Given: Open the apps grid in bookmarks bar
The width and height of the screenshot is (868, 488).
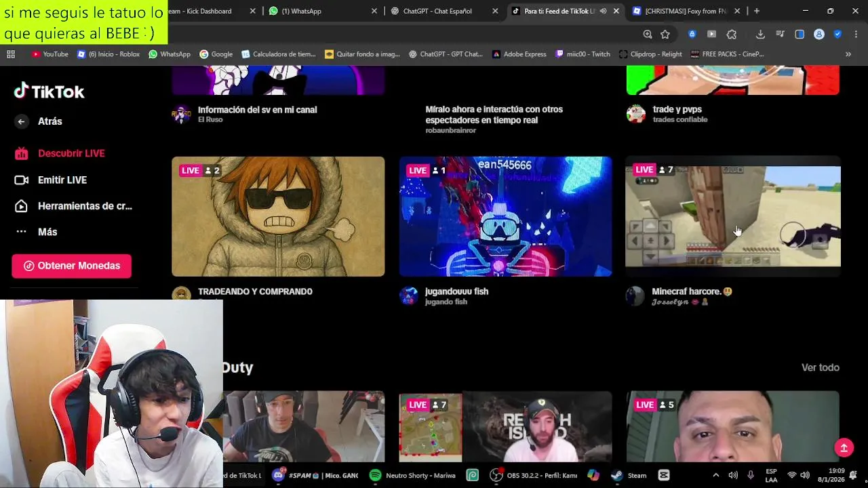Looking at the screenshot, I should [11, 54].
